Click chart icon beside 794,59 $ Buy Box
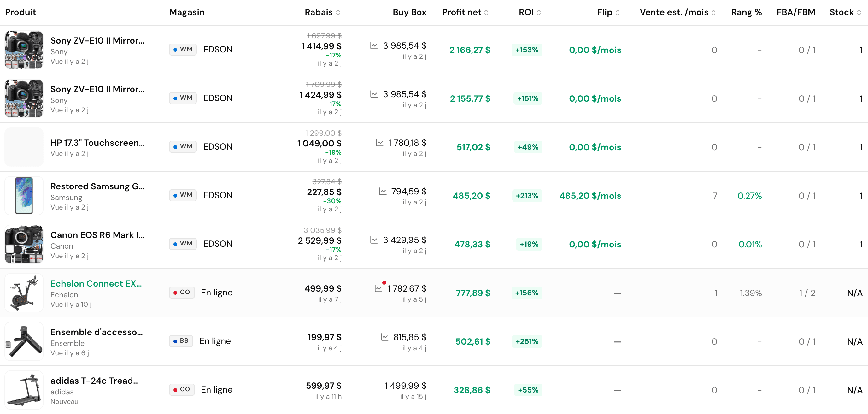The image size is (868, 414). 383,191
